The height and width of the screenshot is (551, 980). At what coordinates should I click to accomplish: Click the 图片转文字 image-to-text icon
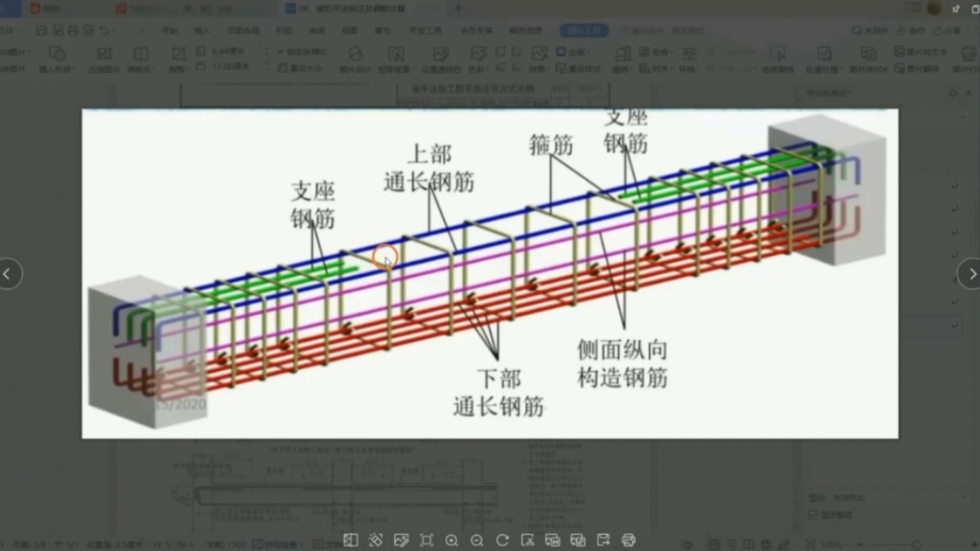[x=921, y=52]
